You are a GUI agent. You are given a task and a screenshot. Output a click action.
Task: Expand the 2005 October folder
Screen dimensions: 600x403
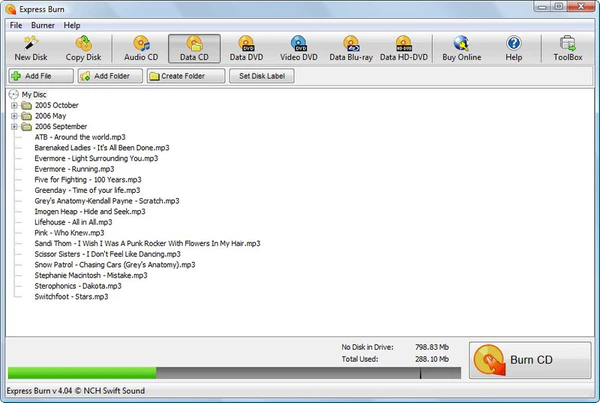coord(14,105)
